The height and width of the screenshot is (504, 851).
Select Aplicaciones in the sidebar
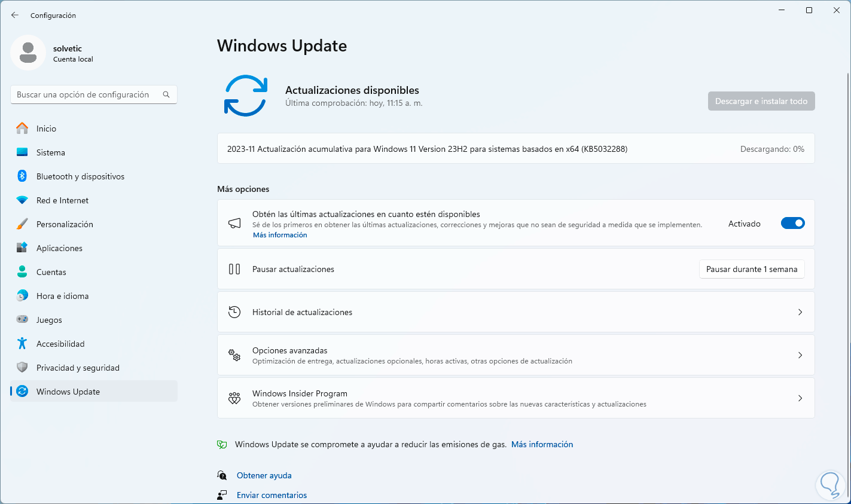pyautogui.click(x=94, y=248)
